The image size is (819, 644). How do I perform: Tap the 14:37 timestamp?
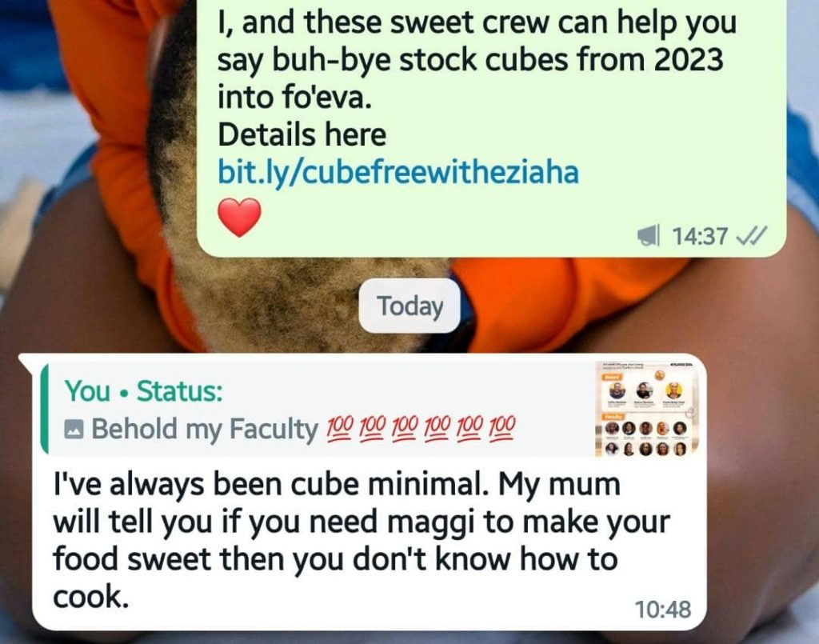click(x=699, y=236)
